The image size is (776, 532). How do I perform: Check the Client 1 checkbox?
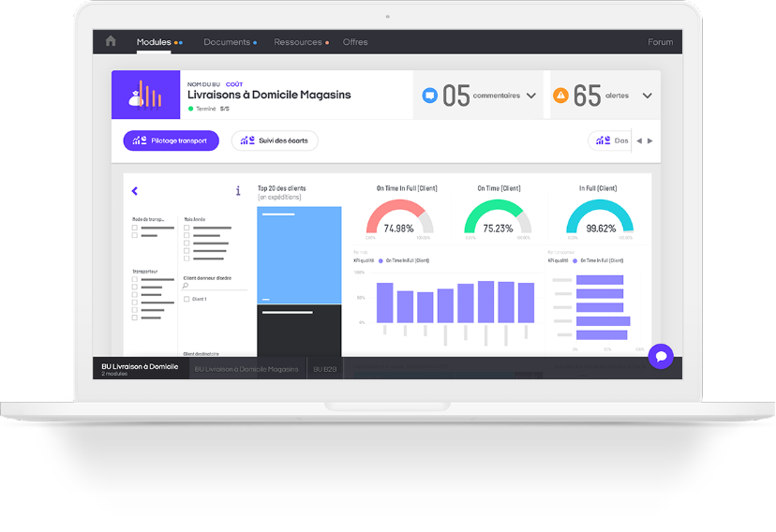[187, 299]
